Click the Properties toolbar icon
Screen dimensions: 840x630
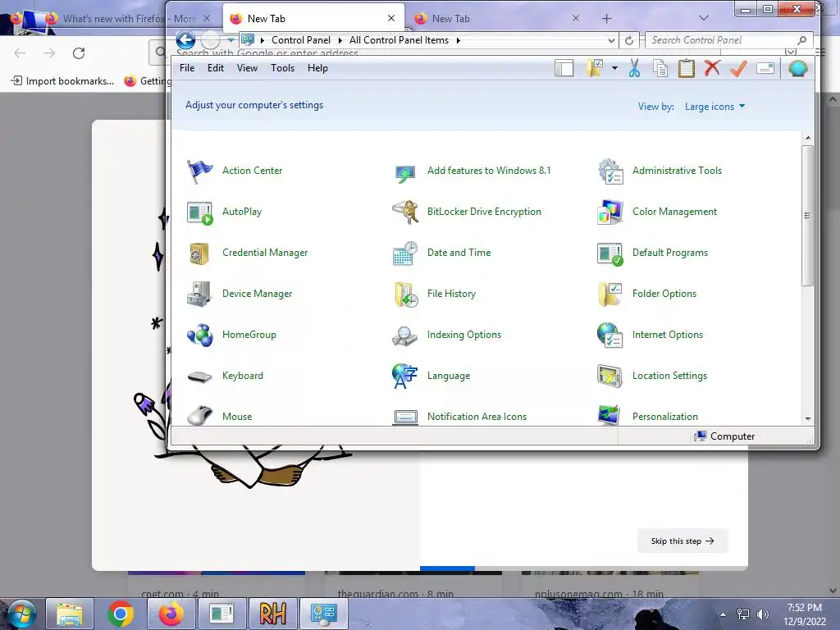[x=765, y=68]
